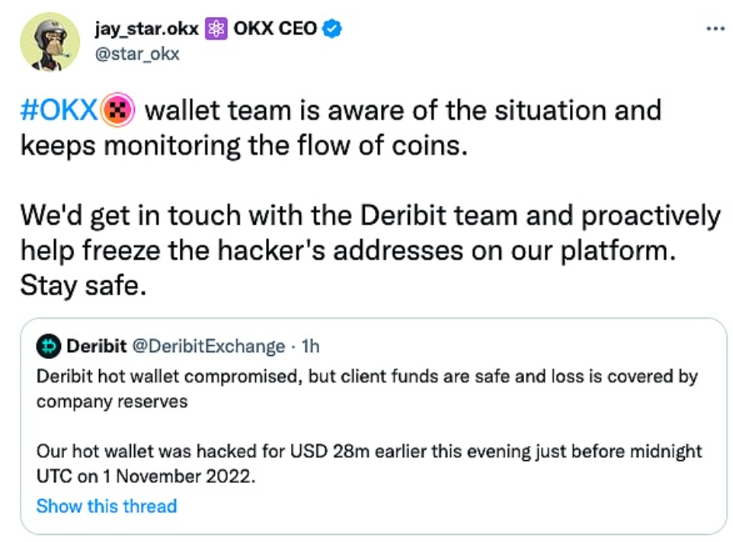Click the Deribit round logo icon
733x542 pixels.
pos(49,346)
